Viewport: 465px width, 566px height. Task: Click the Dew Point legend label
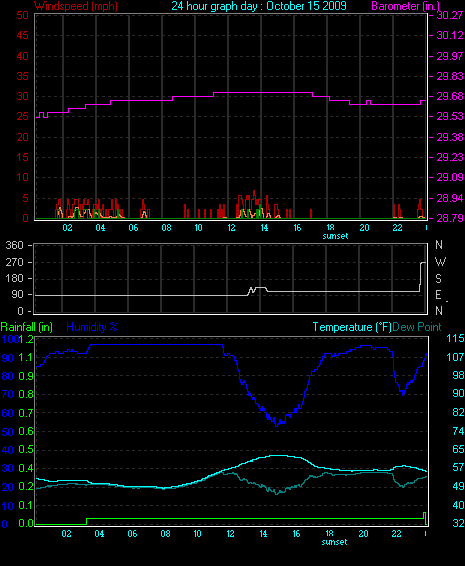417,327
